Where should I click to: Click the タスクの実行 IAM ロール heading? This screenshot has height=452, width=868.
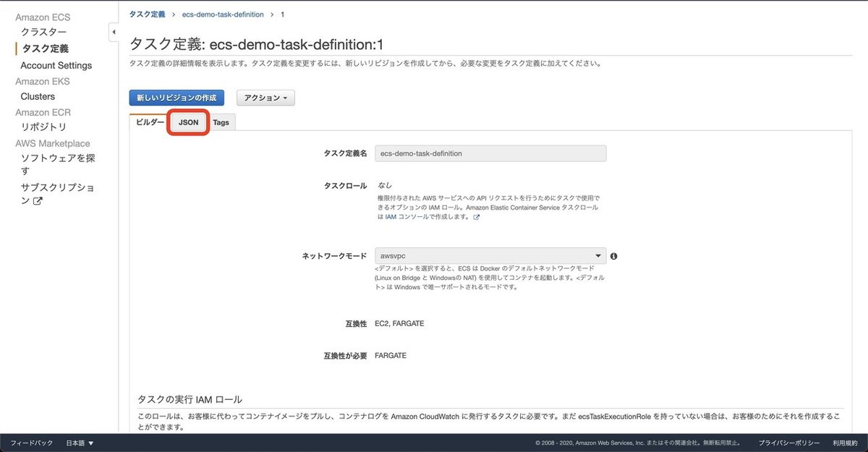190,399
